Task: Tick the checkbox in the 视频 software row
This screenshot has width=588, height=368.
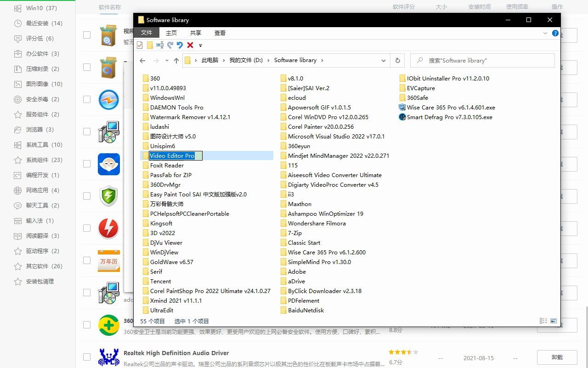Action: tap(87, 35)
